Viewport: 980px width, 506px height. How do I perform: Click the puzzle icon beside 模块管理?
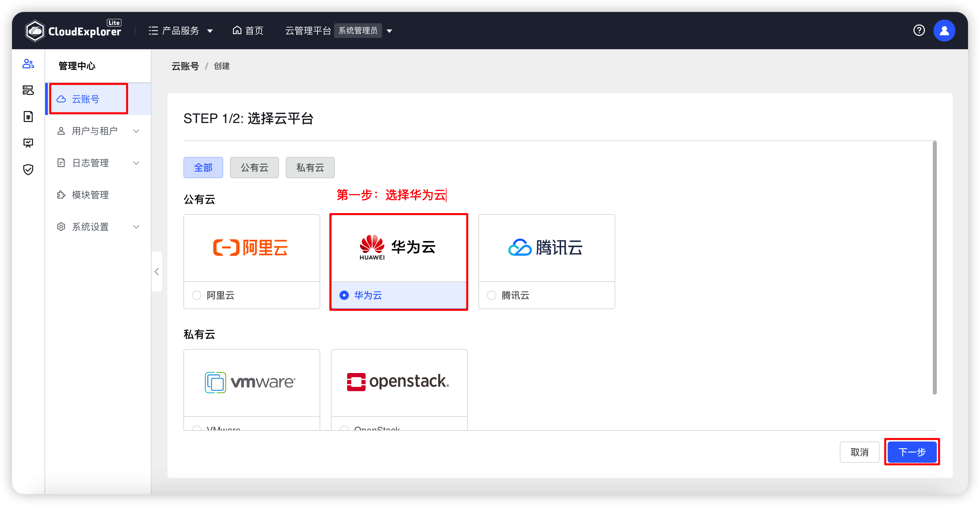61,195
